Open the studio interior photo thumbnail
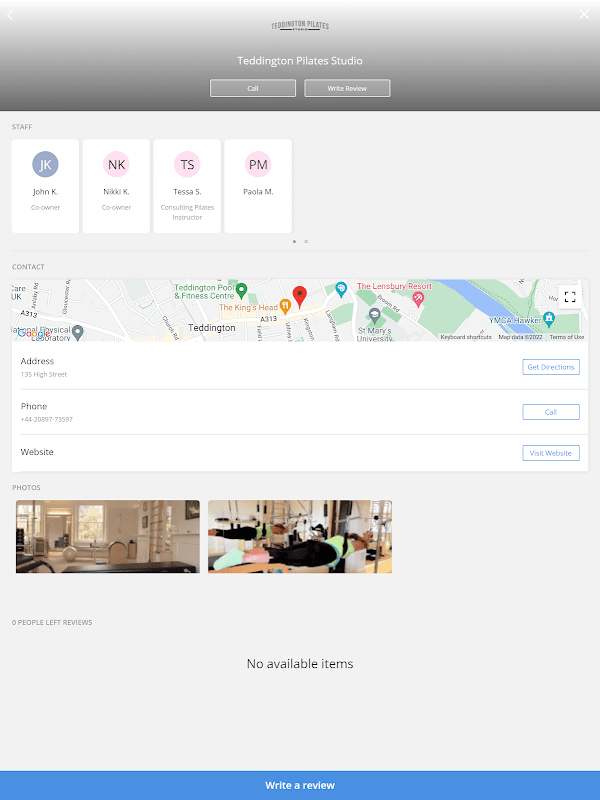Image resolution: width=600 pixels, height=800 pixels. (108, 536)
